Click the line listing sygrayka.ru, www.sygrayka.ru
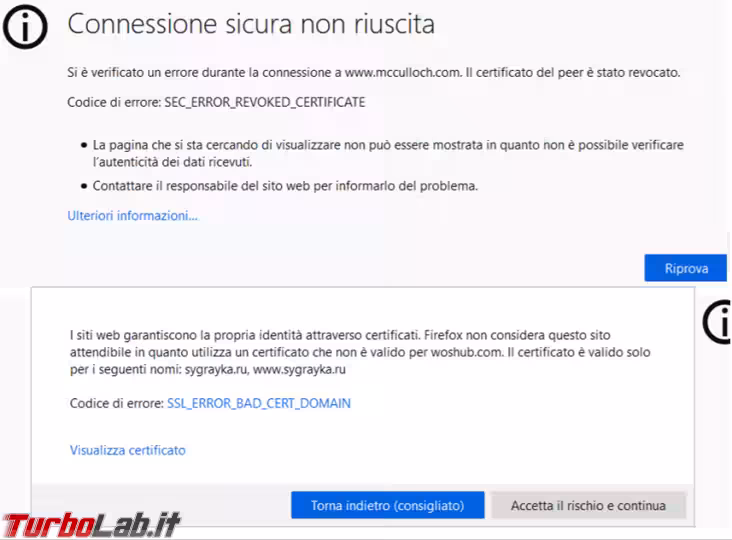Image resolution: width=732 pixels, height=540 pixels. (x=208, y=369)
